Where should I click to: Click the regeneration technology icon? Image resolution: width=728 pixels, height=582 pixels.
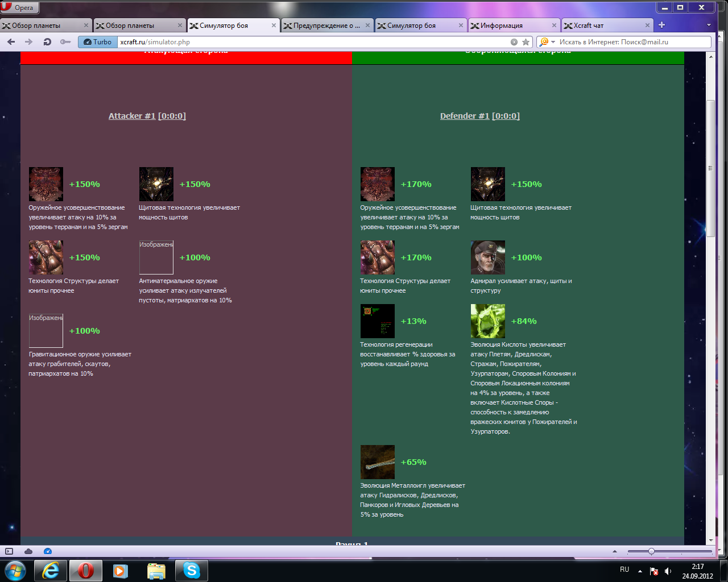click(x=378, y=321)
